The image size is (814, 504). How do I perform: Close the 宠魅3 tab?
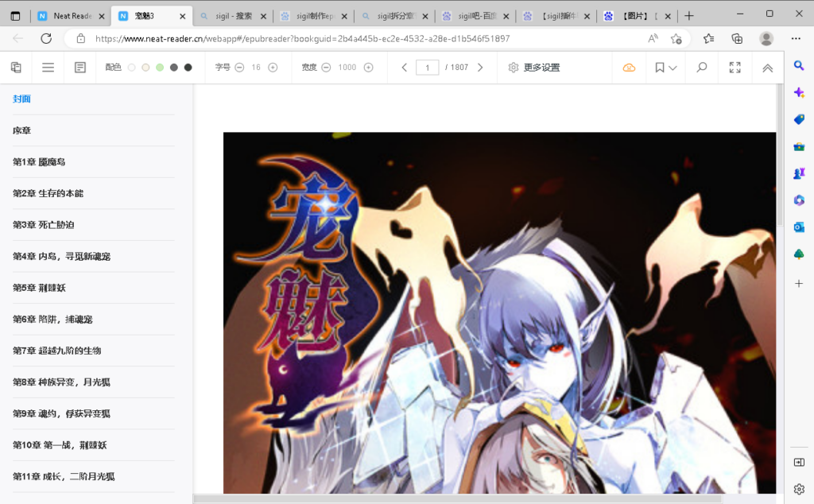coord(182,17)
